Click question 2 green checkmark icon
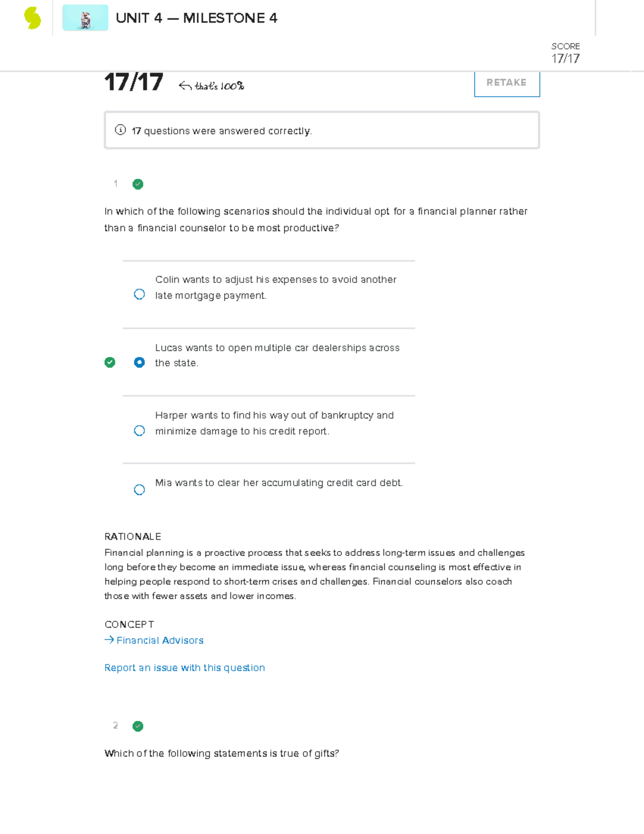The width and height of the screenshot is (644, 834). 138,726
